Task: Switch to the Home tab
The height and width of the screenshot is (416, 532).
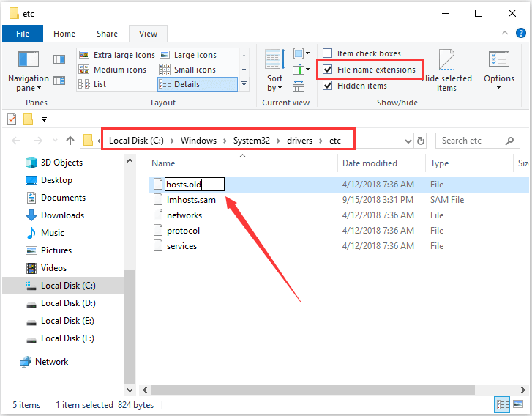Action: click(64, 34)
